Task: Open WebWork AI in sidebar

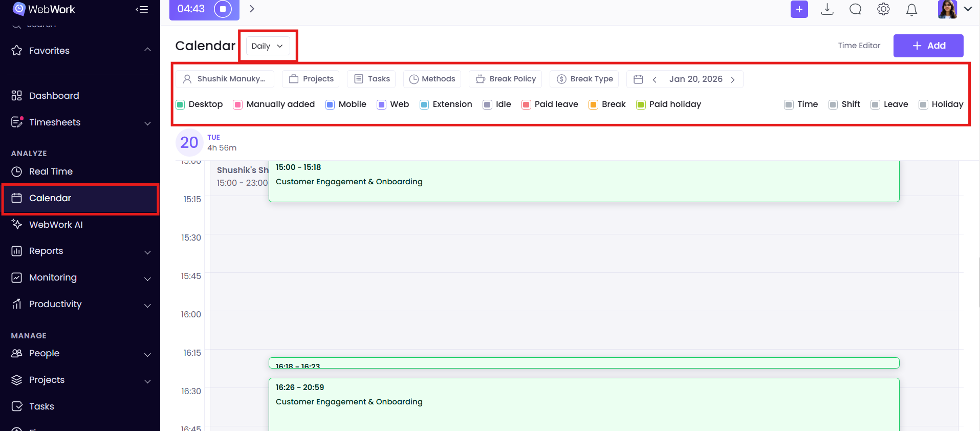Action: pos(56,225)
